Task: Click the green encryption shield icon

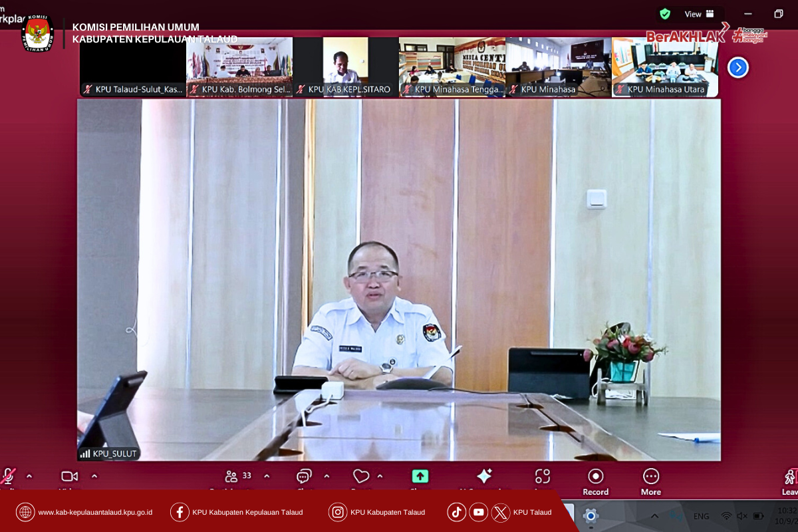Action: tap(664, 14)
